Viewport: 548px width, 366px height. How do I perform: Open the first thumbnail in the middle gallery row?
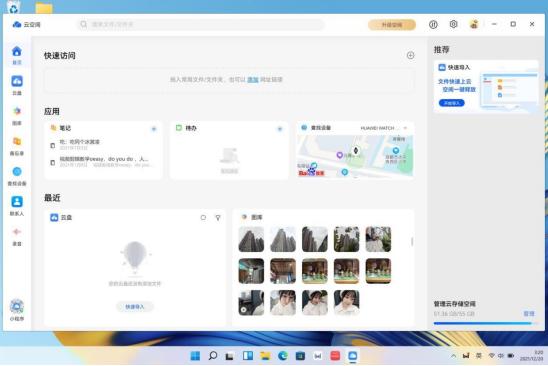(x=251, y=271)
